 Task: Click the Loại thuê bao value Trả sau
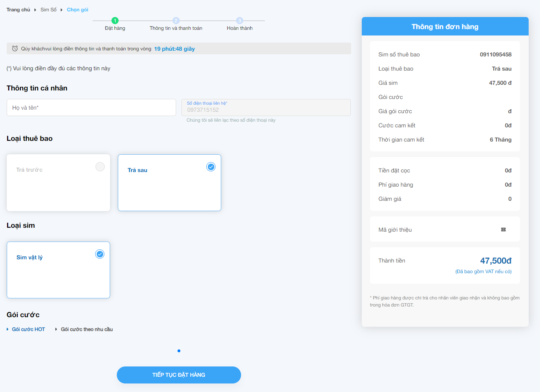point(502,68)
